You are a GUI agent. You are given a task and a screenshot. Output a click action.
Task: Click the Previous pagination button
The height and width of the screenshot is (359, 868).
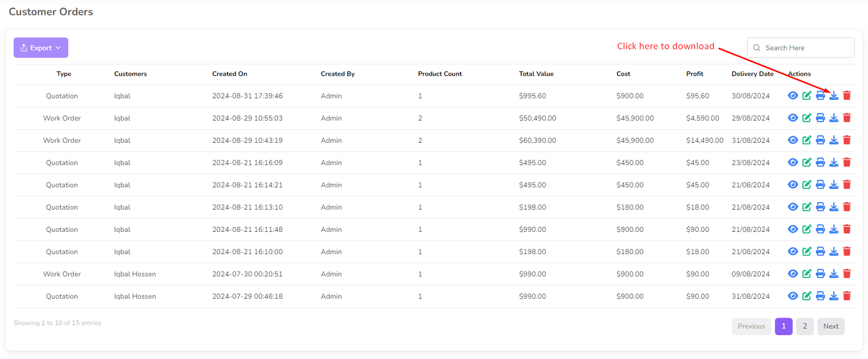click(x=751, y=326)
